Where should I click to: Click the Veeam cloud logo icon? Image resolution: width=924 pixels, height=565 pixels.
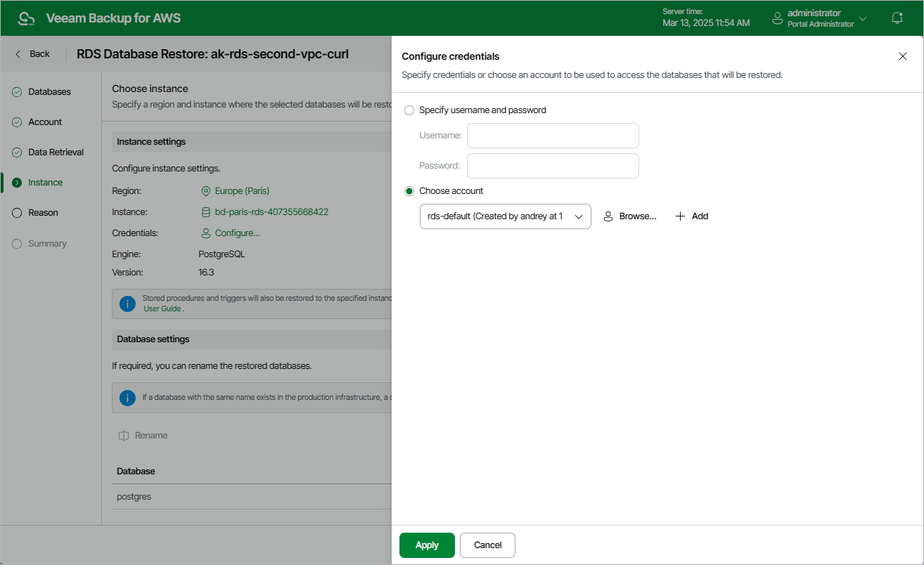pos(26,18)
